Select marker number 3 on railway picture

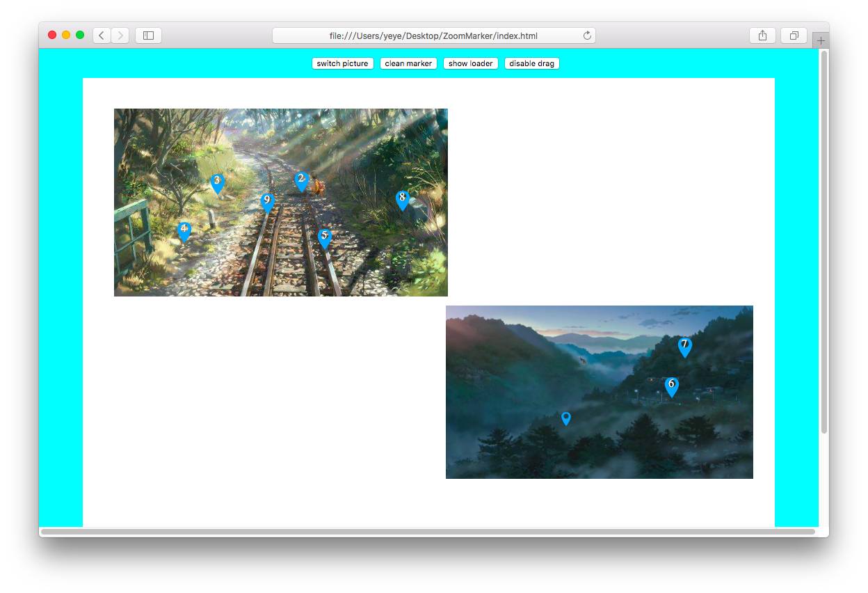pyautogui.click(x=217, y=184)
